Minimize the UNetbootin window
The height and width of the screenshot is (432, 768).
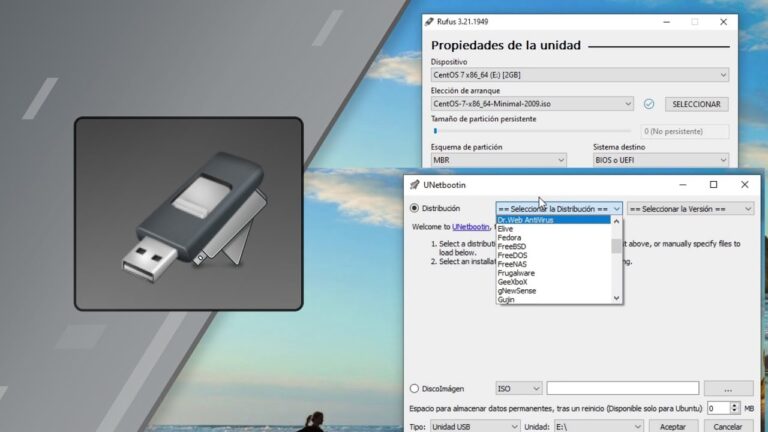(683, 185)
